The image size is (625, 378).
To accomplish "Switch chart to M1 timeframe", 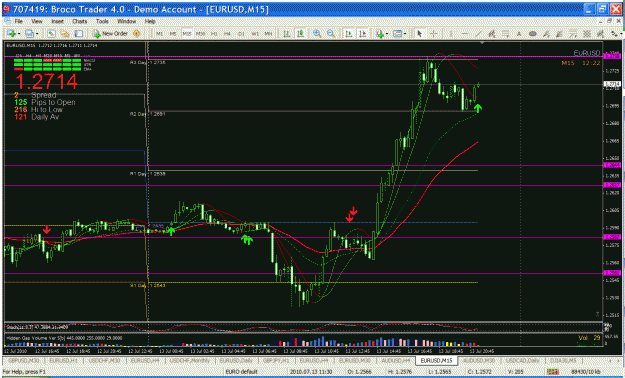I will point(159,34).
